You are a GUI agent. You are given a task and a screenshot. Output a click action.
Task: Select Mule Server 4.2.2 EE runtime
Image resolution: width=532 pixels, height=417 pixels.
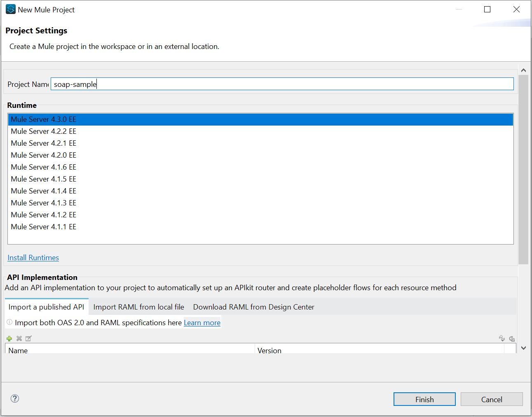pyautogui.click(x=43, y=131)
